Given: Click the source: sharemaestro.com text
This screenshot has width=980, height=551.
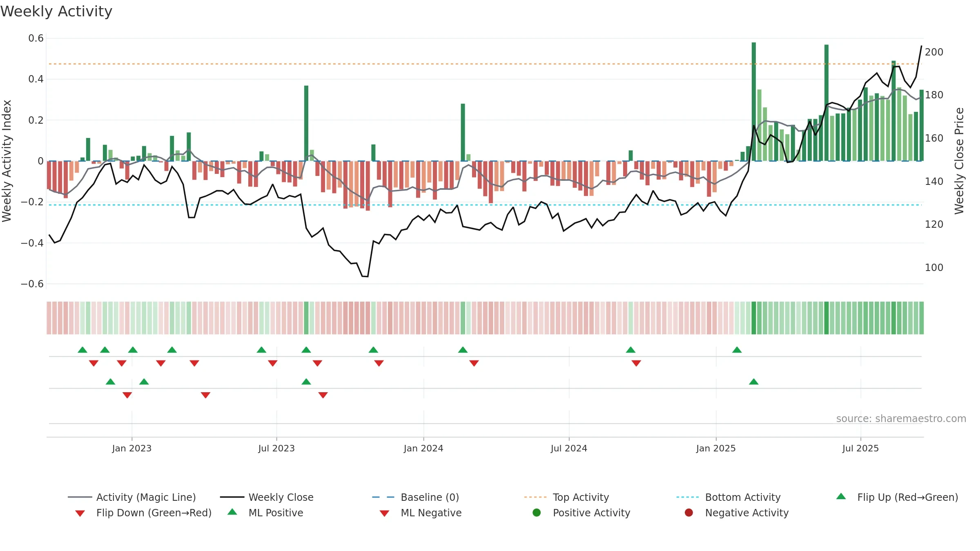Looking at the screenshot, I should (901, 418).
